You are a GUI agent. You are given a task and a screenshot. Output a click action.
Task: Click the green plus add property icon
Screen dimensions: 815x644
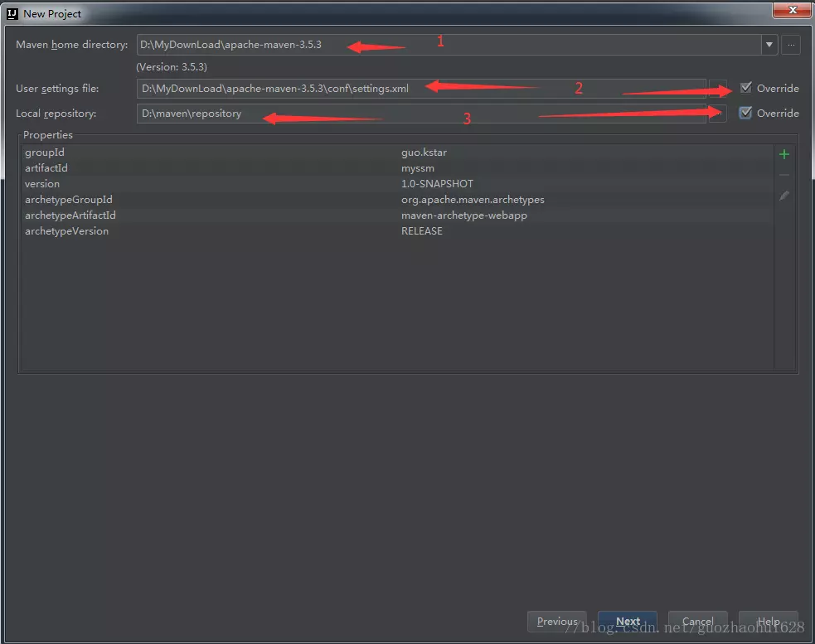[783, 154]
